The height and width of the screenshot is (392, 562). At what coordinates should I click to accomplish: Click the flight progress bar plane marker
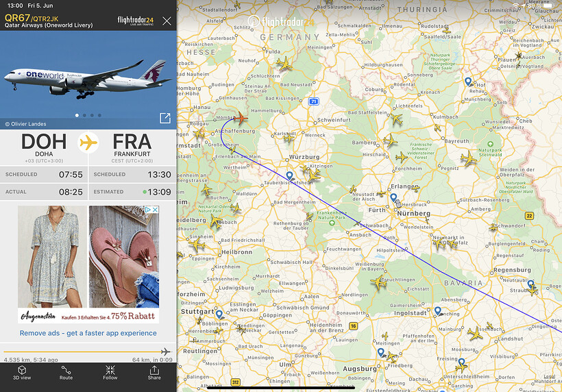[x=165, y=352]
